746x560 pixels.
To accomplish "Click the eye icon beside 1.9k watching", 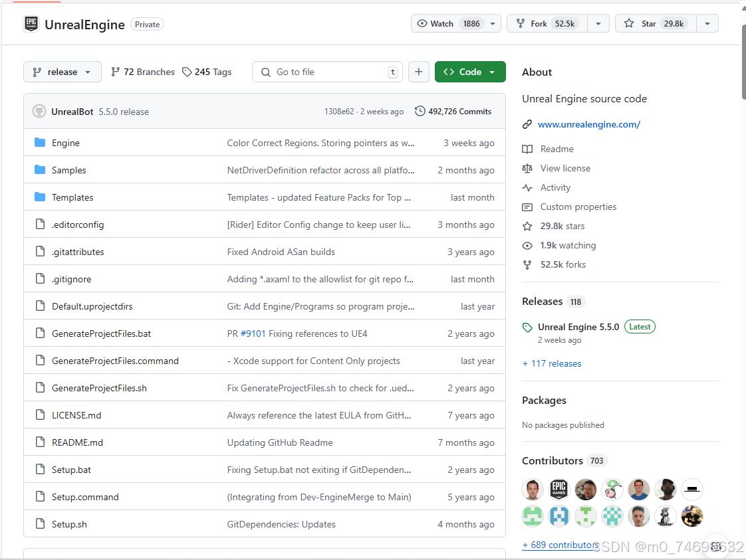I will (527, 246).
